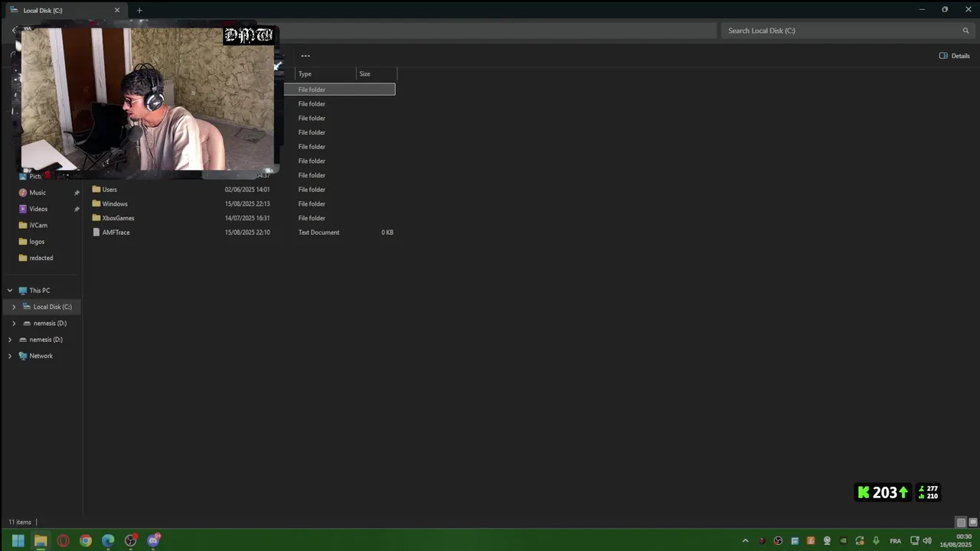Image resolution: width=980 pixels, height=551 pixels.
Task: Open the Users folder
Action: click(x=109, y=189)
